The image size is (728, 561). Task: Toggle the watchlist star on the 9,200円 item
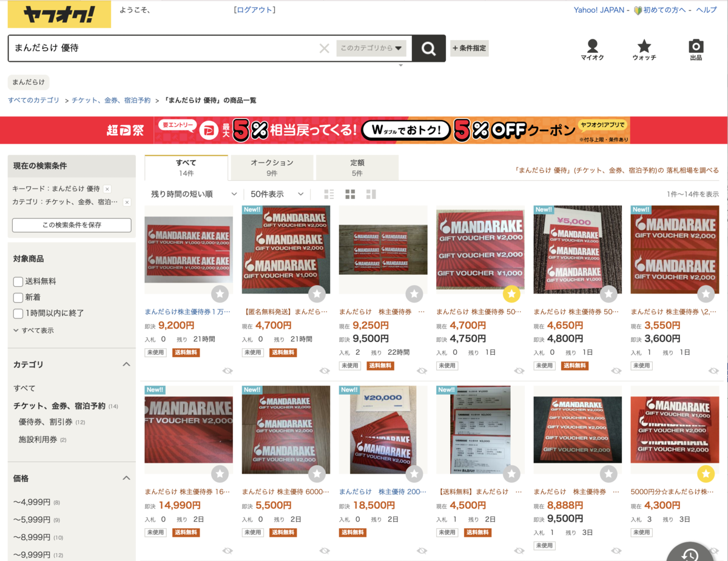click(220, 294)
